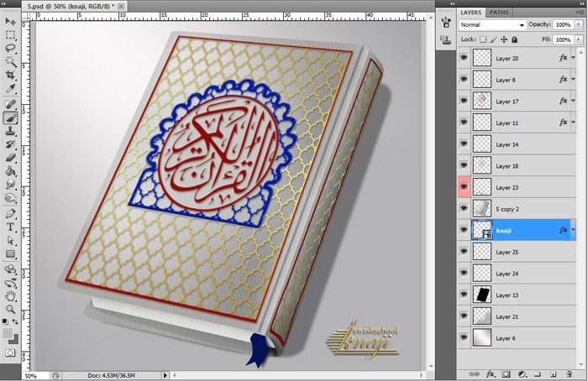
Task: Enable lock transparent pixels option
Action: tap(483, 39)
